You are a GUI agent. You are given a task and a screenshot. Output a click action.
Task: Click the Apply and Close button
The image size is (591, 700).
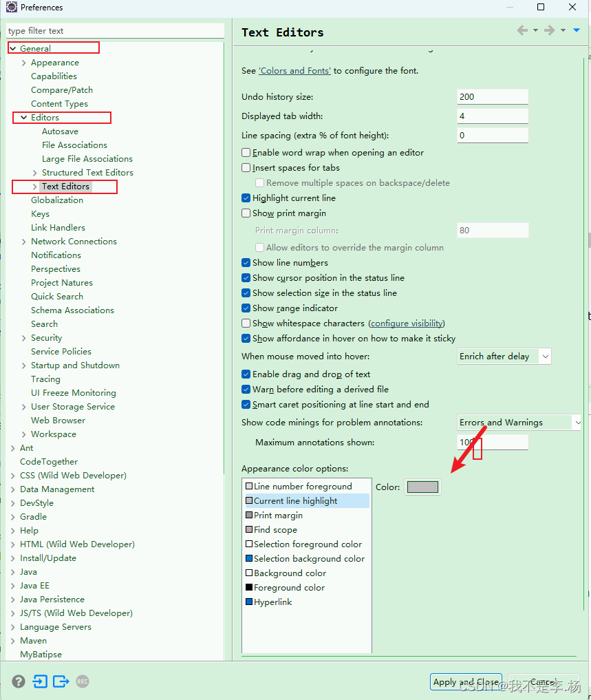coord(466,681)
